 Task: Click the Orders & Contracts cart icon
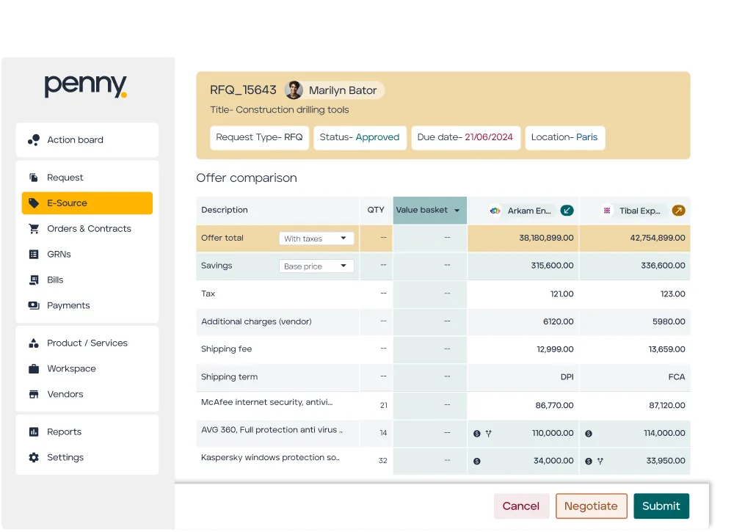coord(34,228)
